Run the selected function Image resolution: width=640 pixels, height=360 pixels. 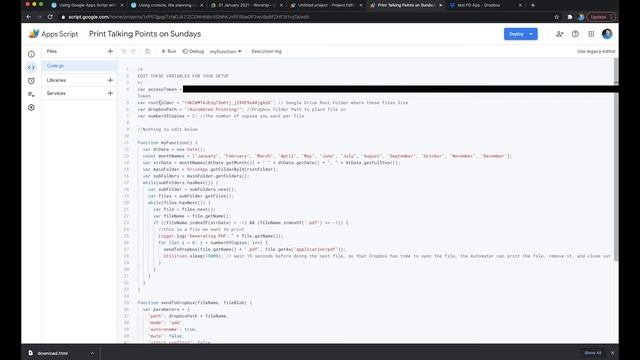coord(169,51)
